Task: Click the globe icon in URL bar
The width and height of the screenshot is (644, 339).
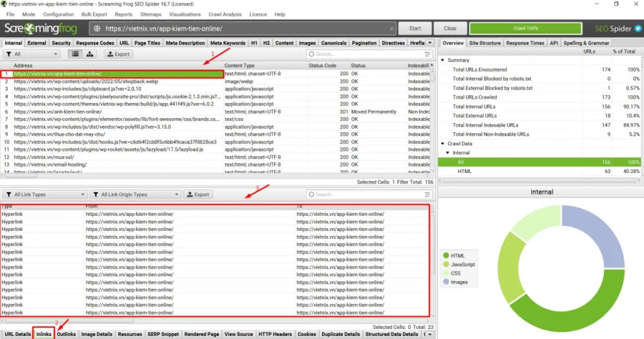Action: pos(97,28)
